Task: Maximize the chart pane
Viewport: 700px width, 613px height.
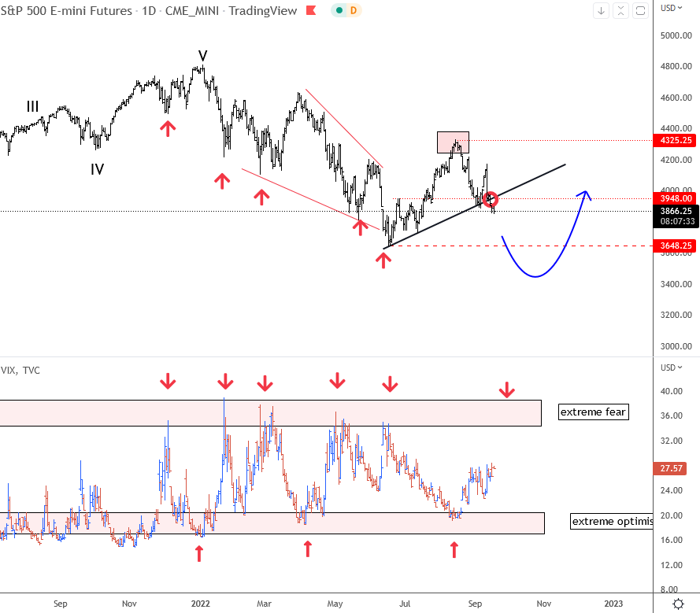Action: point(640,11)
